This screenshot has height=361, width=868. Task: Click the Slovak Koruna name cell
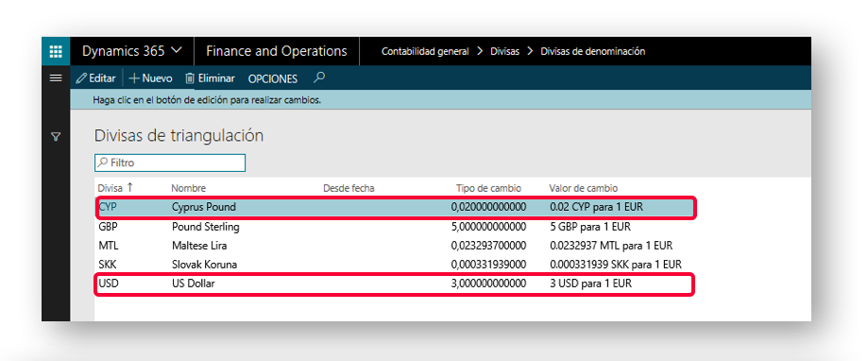click(x=204, y=265)
